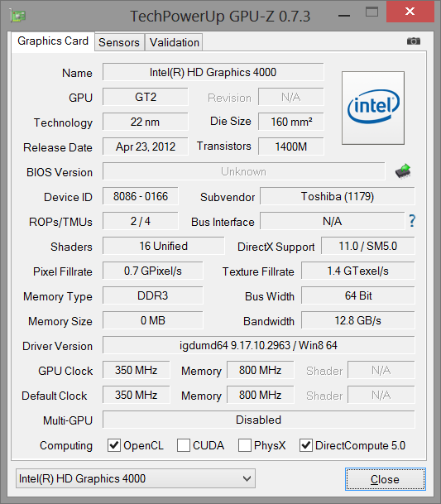The height and width of the screenshot is (504, 441).
Task: Click the Bus Interface N/A field
Action: [x=333, y=221]
